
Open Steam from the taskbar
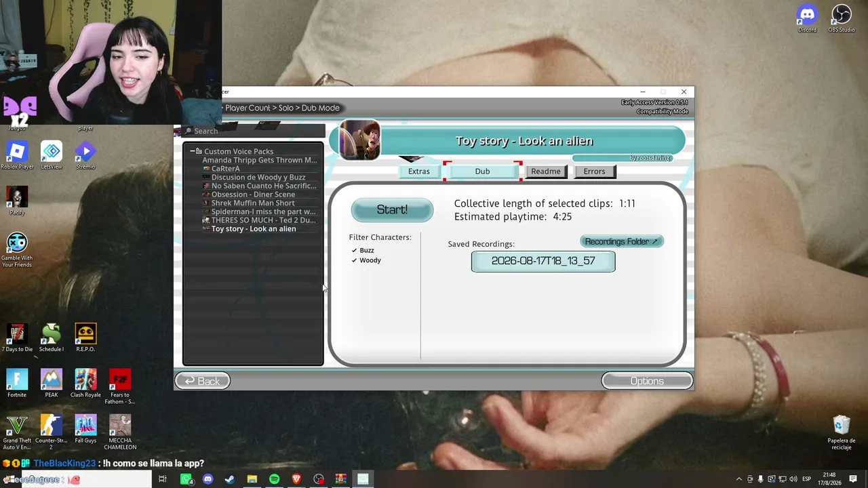(230, 479)
